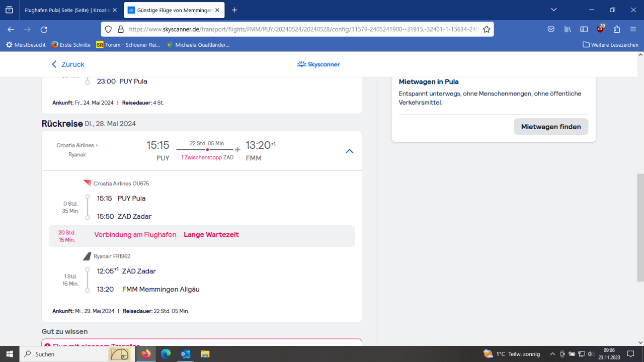The width and height of the screenshot is (644, 362).
Task: Open Microsoft Edge from taskbar
Action: click(x=166, y=354)
